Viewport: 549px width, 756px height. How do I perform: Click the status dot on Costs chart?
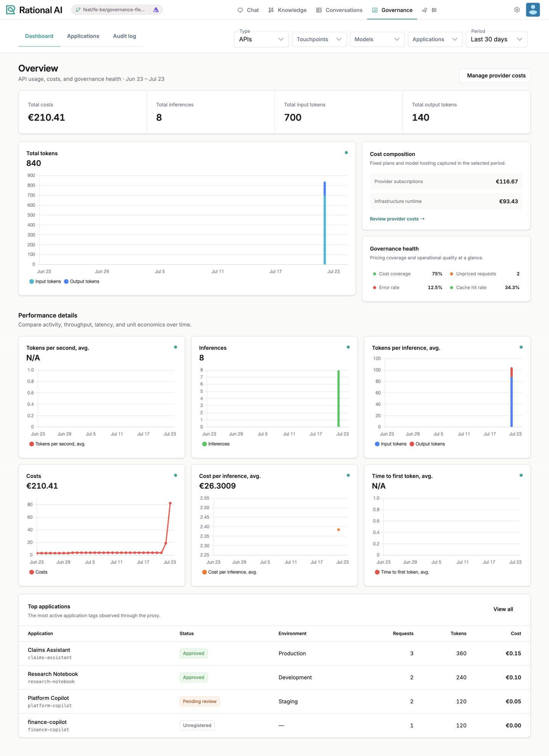(175, 475)
